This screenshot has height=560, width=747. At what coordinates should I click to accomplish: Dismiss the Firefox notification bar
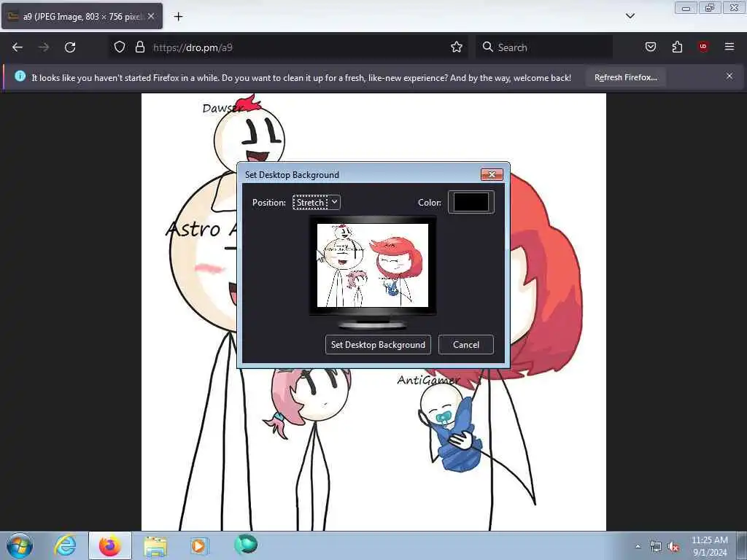(729, 76)
